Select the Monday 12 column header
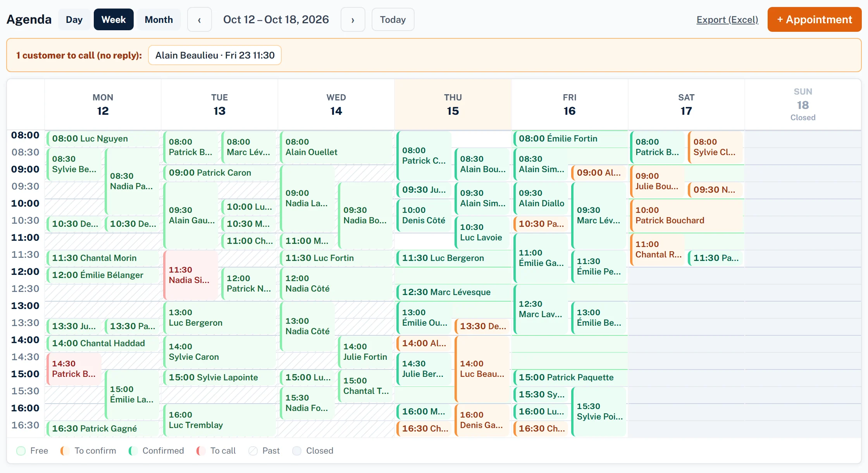868x473 pixels. [x=103, y=105]
